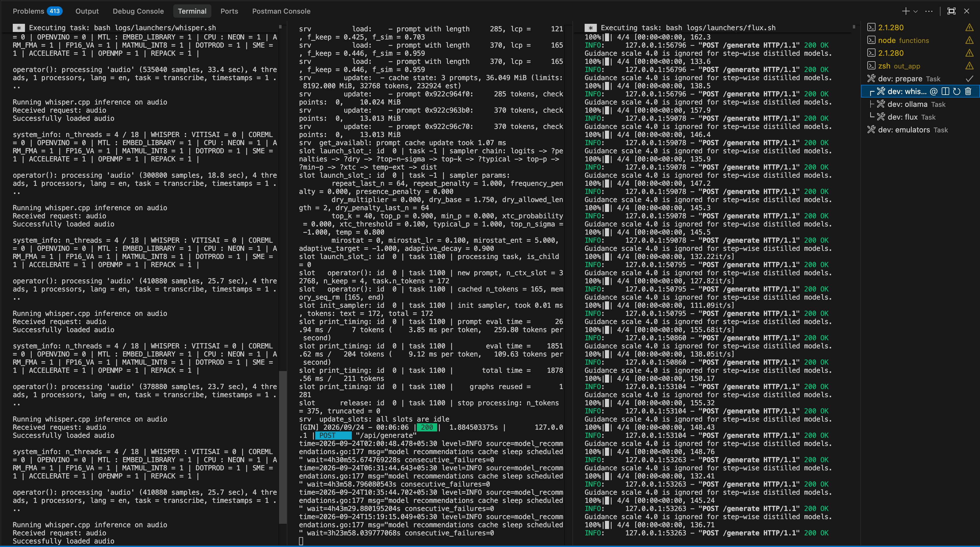Open the terminal panel more actions menu
The width and height of the screenshot is (980, 547).
point(929,11)
